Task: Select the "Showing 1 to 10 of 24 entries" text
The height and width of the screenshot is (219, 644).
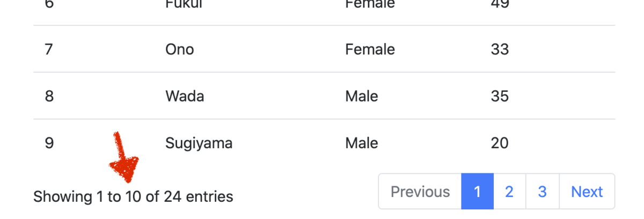Action: coord(133,197)
